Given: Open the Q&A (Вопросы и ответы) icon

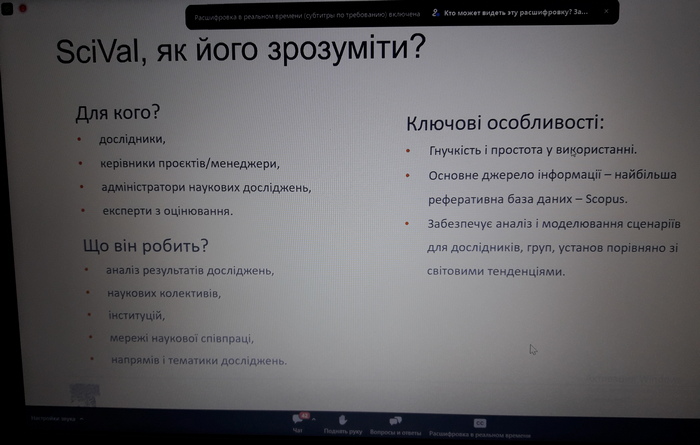Looking at the screenshot, I should [394, 420].
